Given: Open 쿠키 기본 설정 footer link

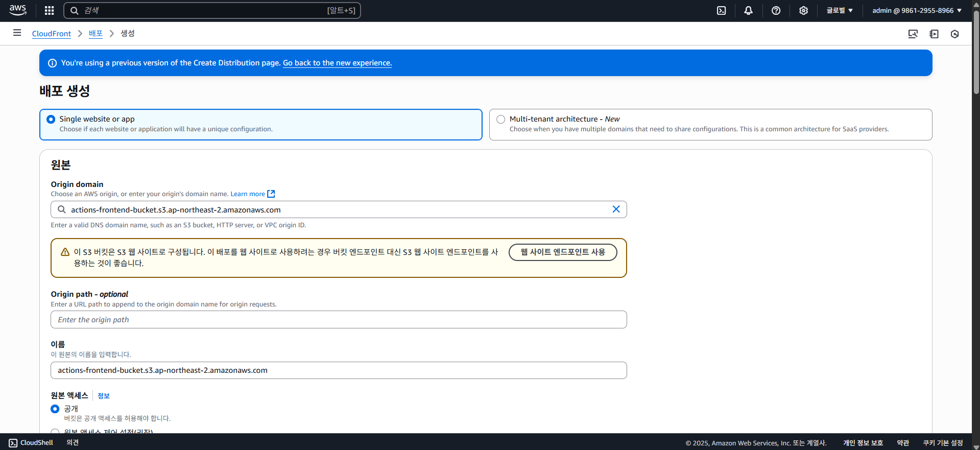Looking at the screenshot, I should [943, 443].
